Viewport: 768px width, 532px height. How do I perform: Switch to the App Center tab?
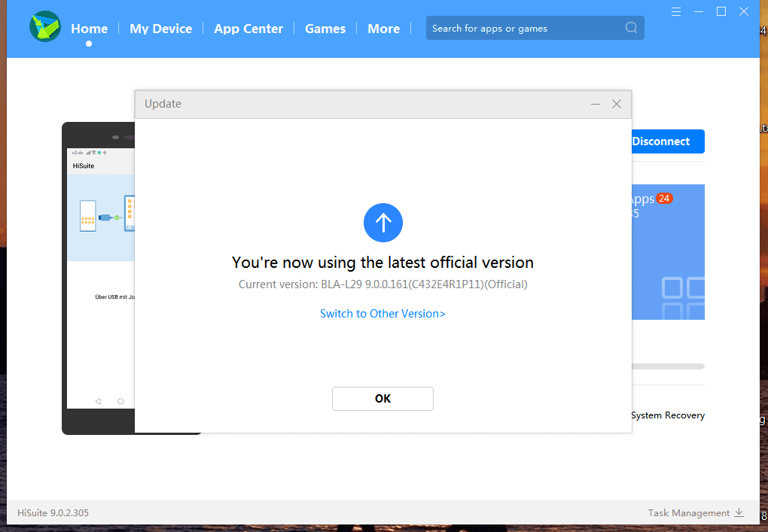pyautogui.click(x=248, y=29)
